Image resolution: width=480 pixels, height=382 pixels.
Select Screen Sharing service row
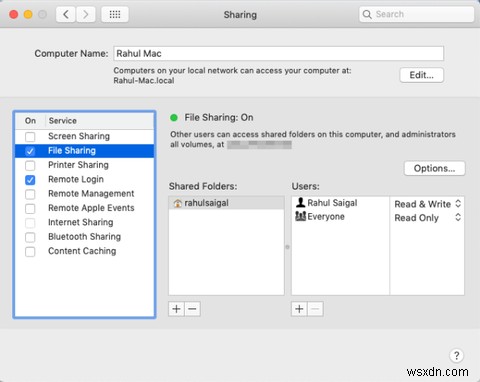[x=84, y=136]
